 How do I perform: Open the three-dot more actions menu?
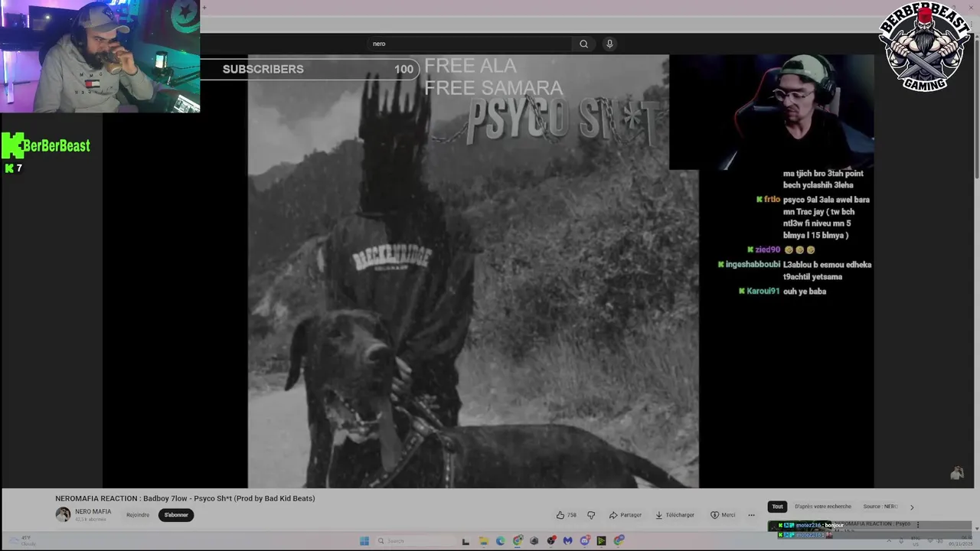[751, 515]
